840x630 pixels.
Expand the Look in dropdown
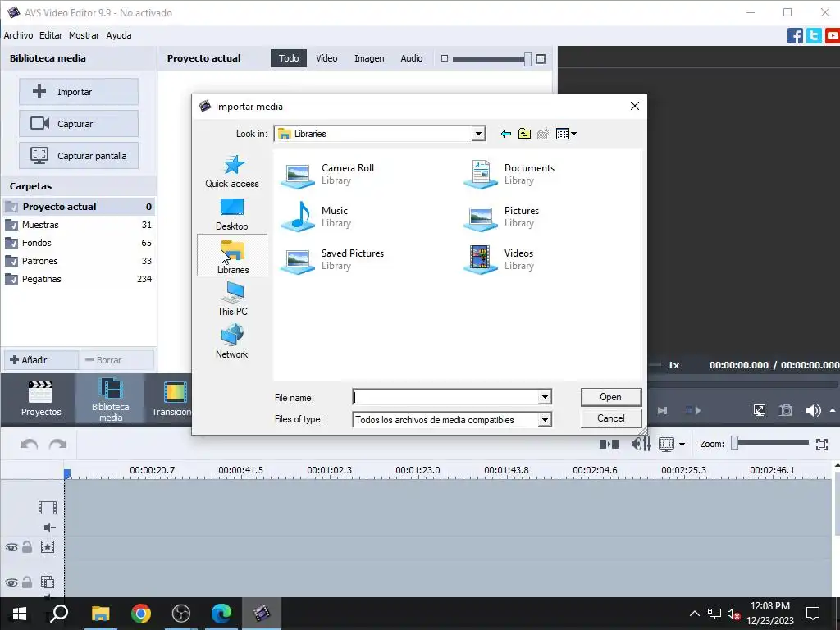pyautogui.click(x=478, y=134)
